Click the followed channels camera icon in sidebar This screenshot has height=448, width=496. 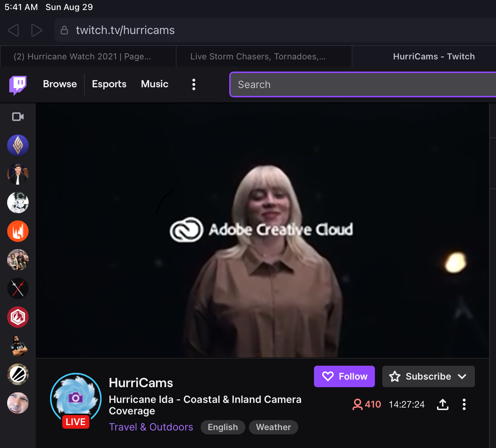click(18, 117)
